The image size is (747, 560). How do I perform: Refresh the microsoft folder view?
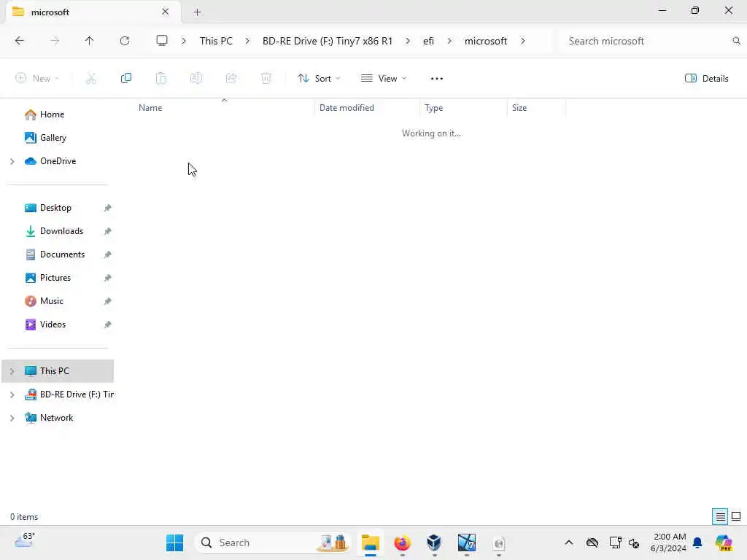(x=125, y=41)
